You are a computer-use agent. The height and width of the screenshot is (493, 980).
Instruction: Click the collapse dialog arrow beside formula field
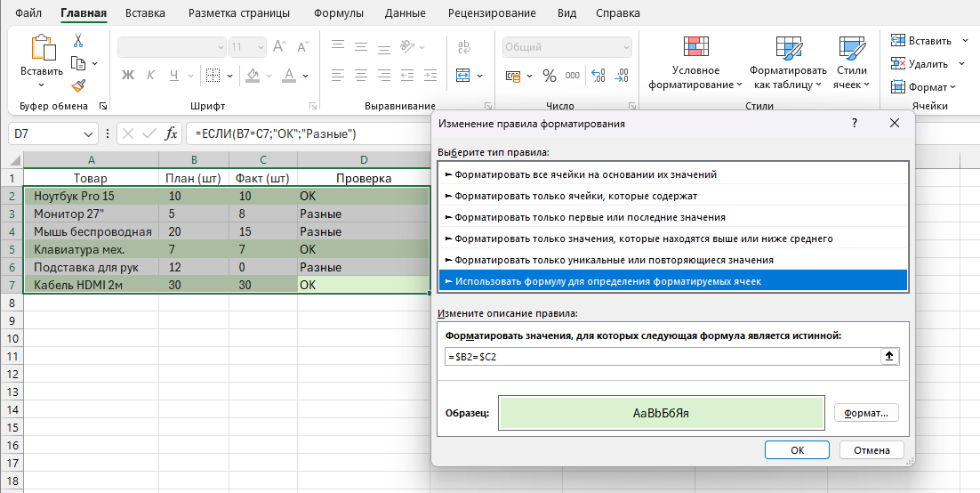pos(888,356)
